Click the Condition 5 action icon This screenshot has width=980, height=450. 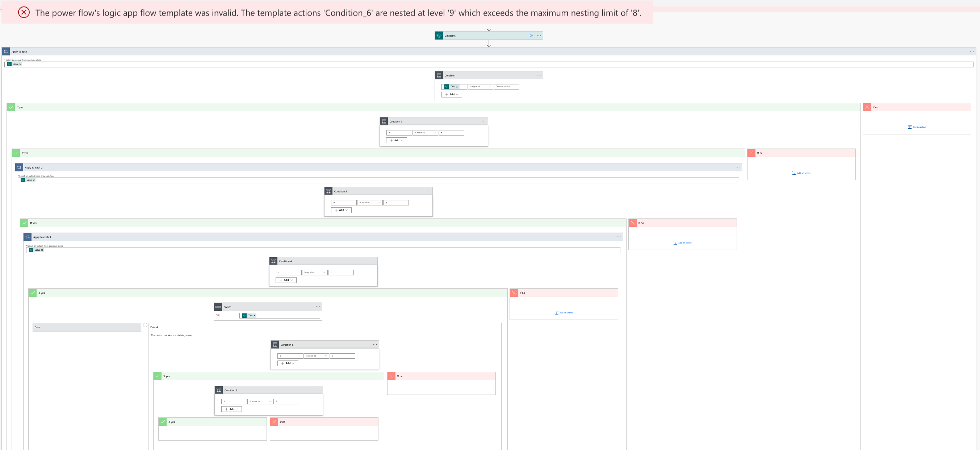275,345
